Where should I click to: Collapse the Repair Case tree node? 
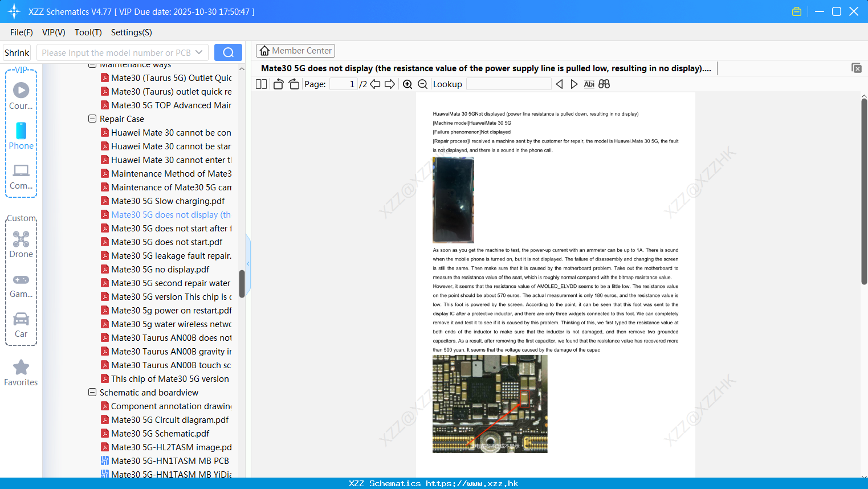(92, 119)
